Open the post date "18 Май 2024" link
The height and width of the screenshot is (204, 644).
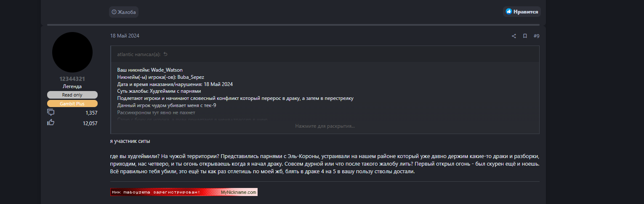point(125,36)
